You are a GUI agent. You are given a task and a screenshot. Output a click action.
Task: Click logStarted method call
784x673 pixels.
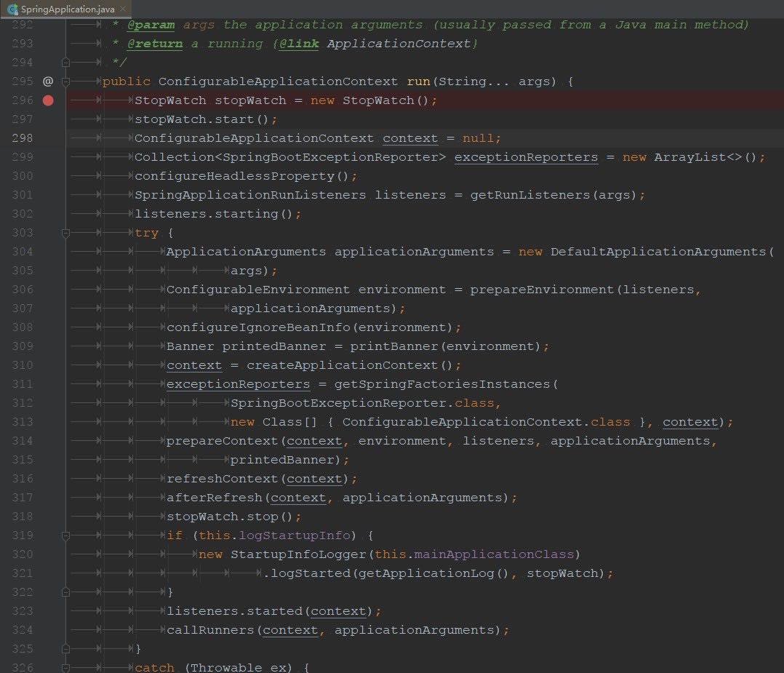(311, 573)
